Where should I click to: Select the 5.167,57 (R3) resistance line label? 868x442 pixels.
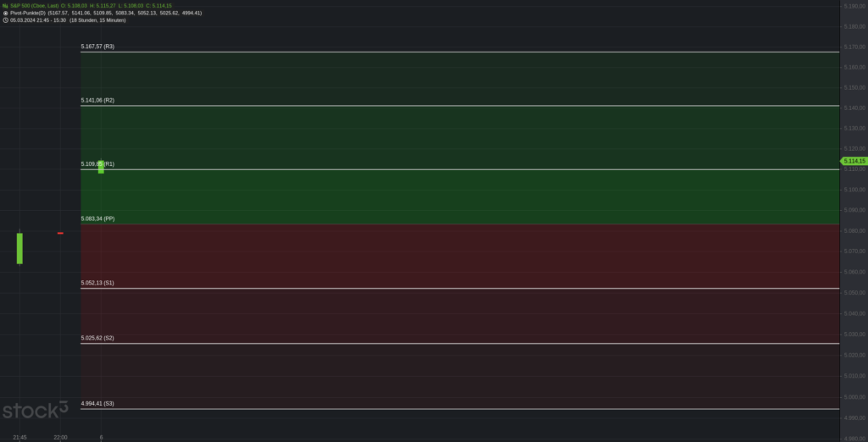coord(97,47)
